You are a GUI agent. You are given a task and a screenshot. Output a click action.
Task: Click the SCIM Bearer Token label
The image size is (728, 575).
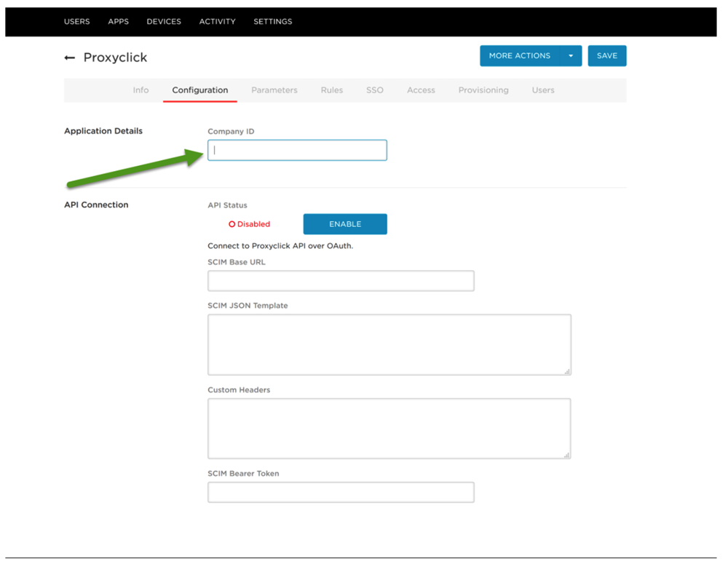pos(243,473)
